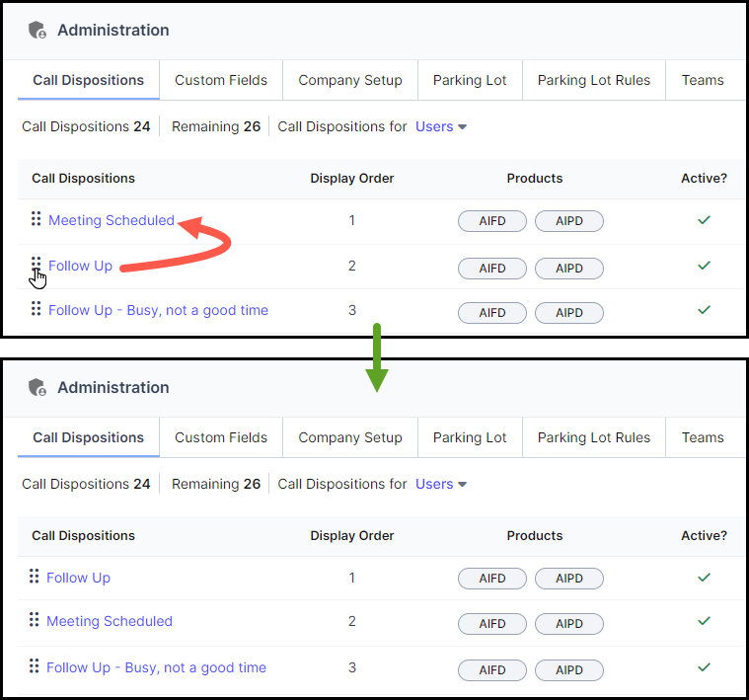749x700 pixels.
Task: Click drag handle beside Meeting Scheduled in top panel
Action: coord(36,219)
